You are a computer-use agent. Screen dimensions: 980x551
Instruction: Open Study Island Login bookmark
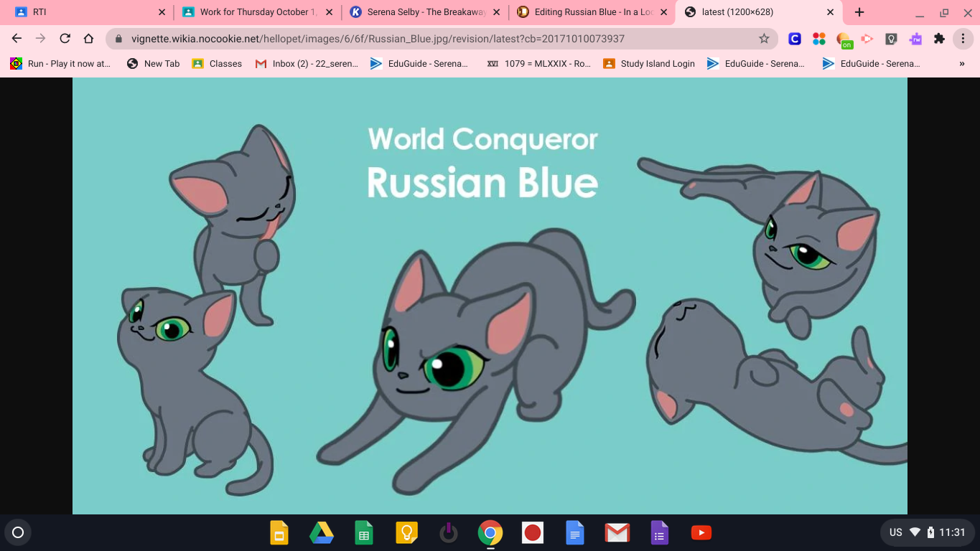coord(649,63)
